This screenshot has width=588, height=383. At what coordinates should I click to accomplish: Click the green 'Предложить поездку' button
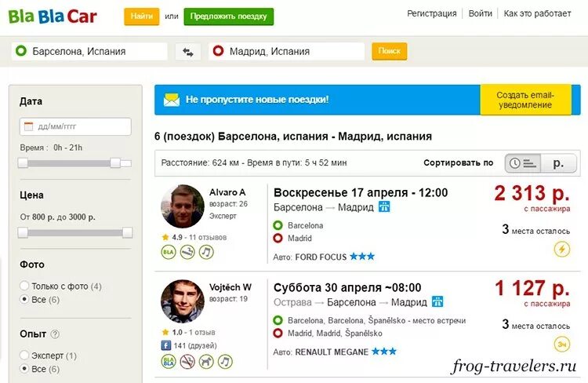point(228,16)
